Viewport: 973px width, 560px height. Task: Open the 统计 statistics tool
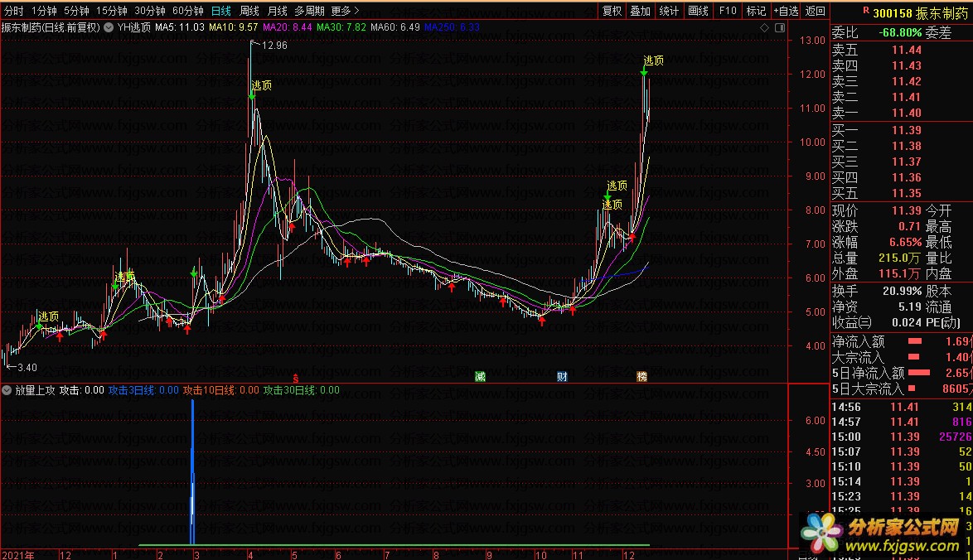(669, 11)
